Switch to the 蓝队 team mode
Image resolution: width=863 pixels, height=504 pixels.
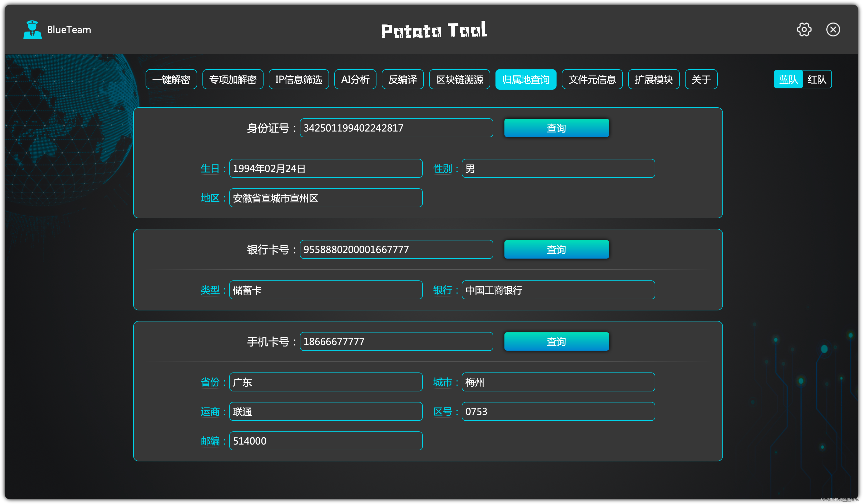(788, 79)
